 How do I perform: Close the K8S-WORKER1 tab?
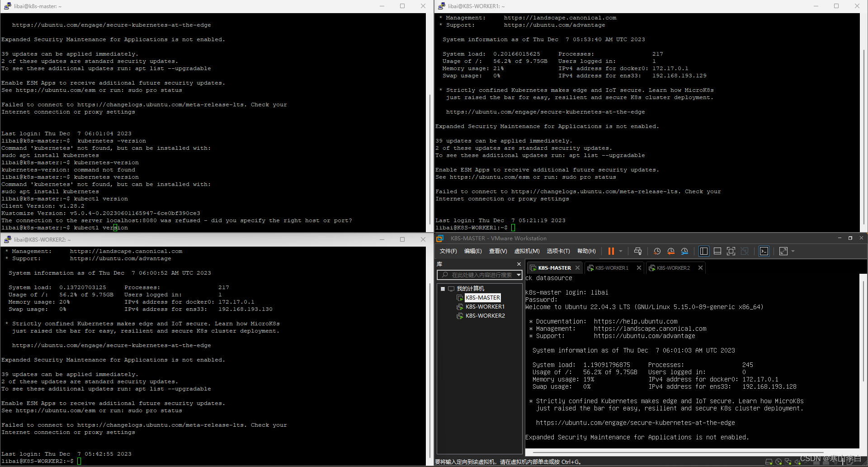click(x=639, y=268)
